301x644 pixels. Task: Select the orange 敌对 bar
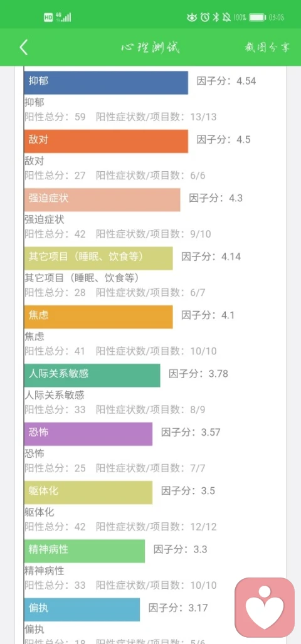[106, 141]
